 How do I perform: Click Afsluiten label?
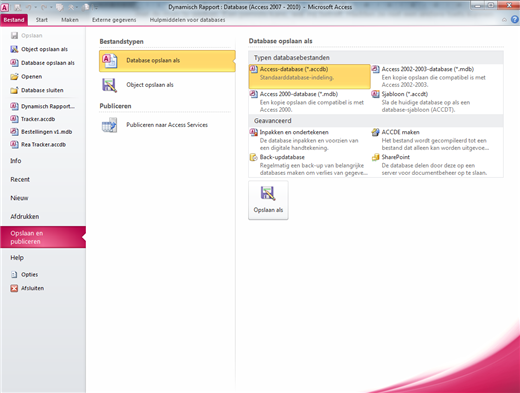pyautogui.click(x=32, y=288)
